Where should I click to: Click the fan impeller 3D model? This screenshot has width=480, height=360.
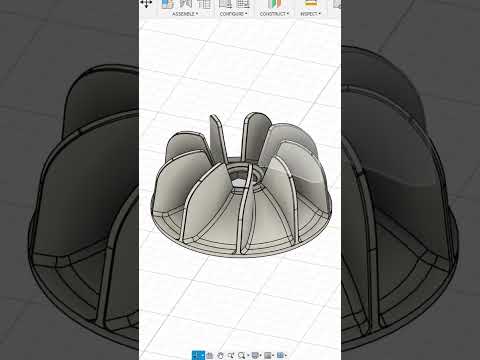pos(241,185)
